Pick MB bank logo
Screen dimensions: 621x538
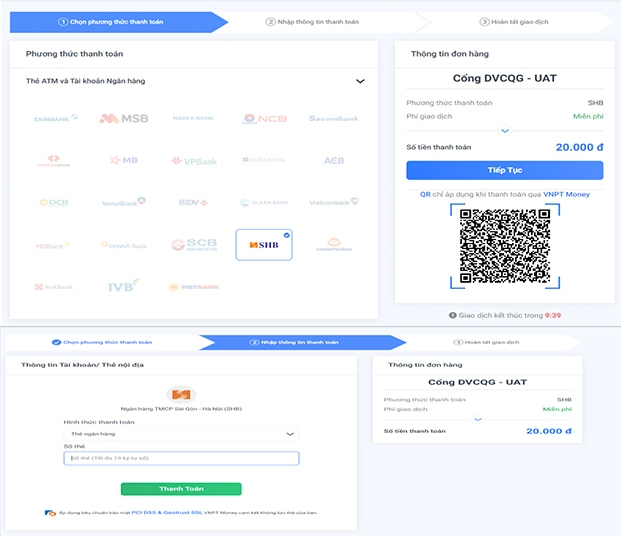(124, 160)
